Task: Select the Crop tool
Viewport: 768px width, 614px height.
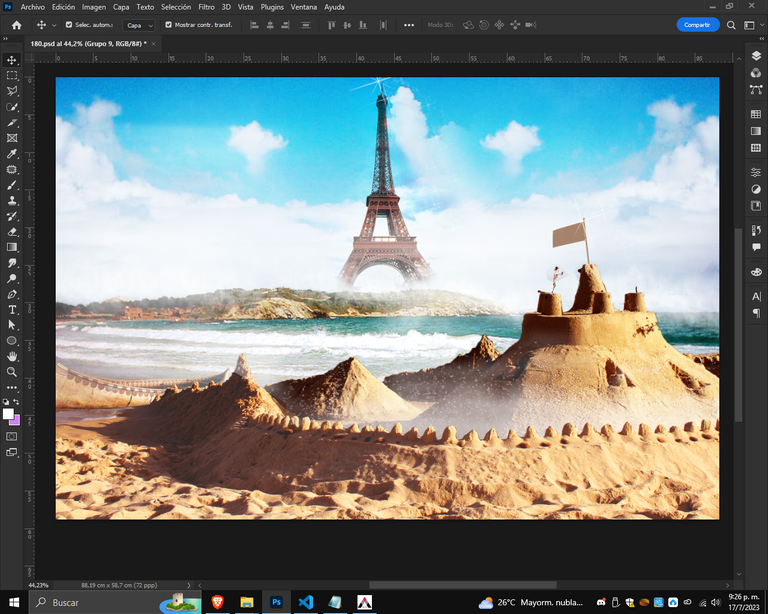Action: click(x=12, y=123)
